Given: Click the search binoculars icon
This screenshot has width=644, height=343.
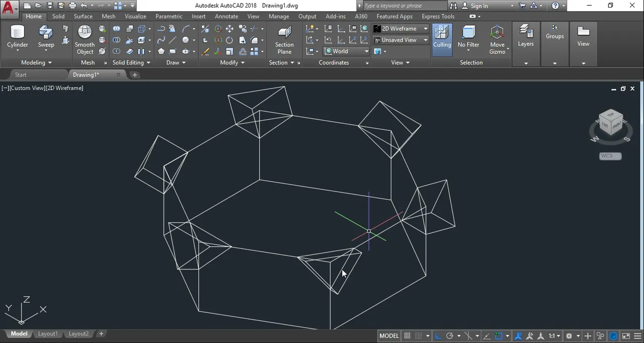Looking at the screenshot, I should [454, 6].
